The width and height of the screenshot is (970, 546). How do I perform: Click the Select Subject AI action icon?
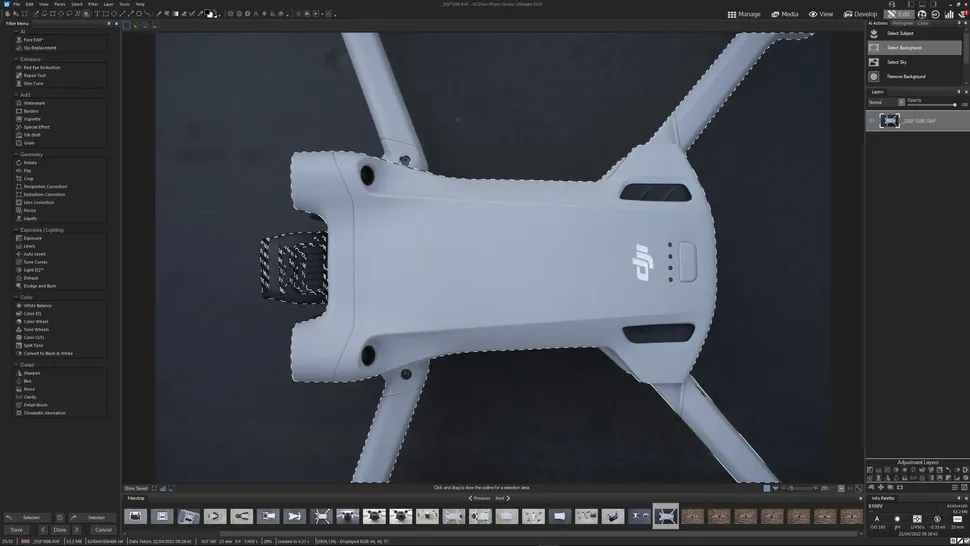coord(874,33)
